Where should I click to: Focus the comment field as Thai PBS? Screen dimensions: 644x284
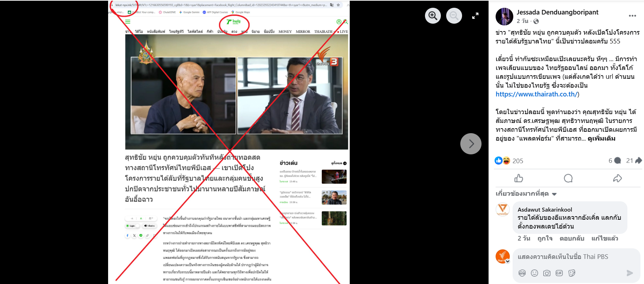click(577, 257)
